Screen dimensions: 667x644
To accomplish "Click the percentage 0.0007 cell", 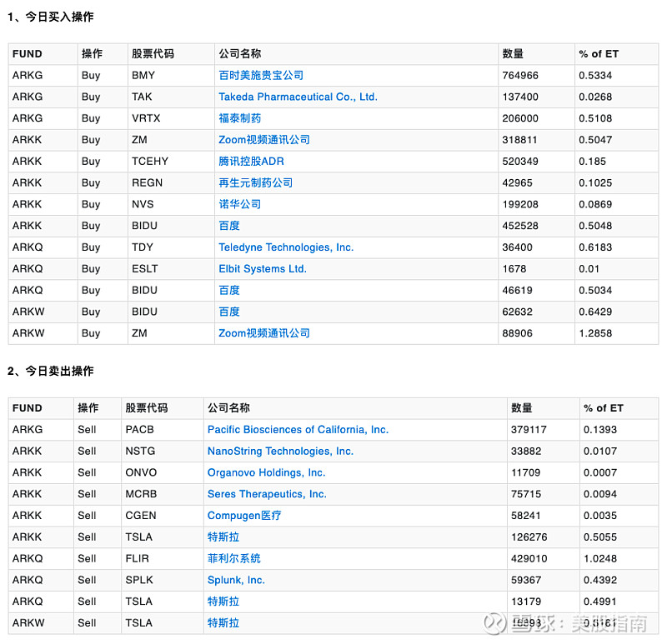I will [x=619, y=472].
